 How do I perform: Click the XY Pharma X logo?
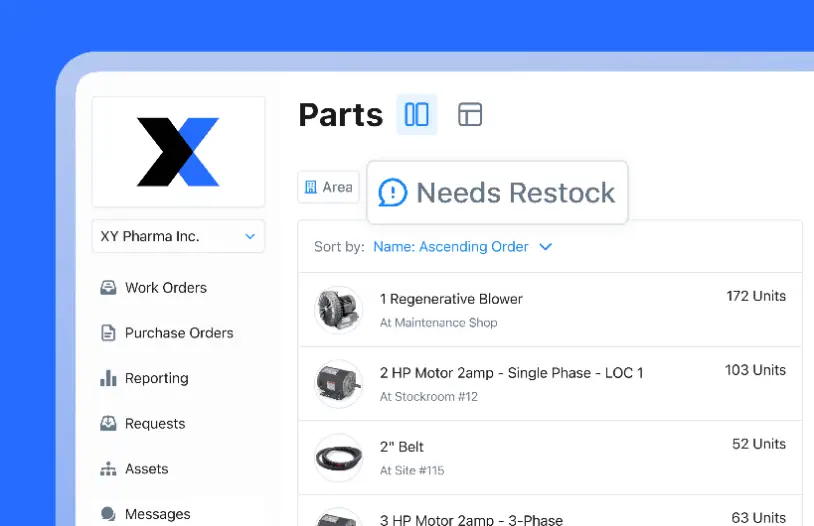click(178, 152)
